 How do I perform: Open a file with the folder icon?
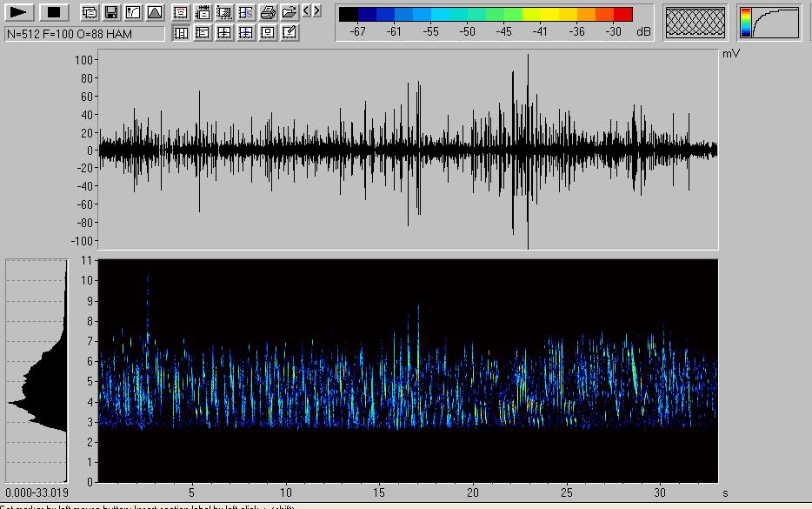click(x=290, y=12)
